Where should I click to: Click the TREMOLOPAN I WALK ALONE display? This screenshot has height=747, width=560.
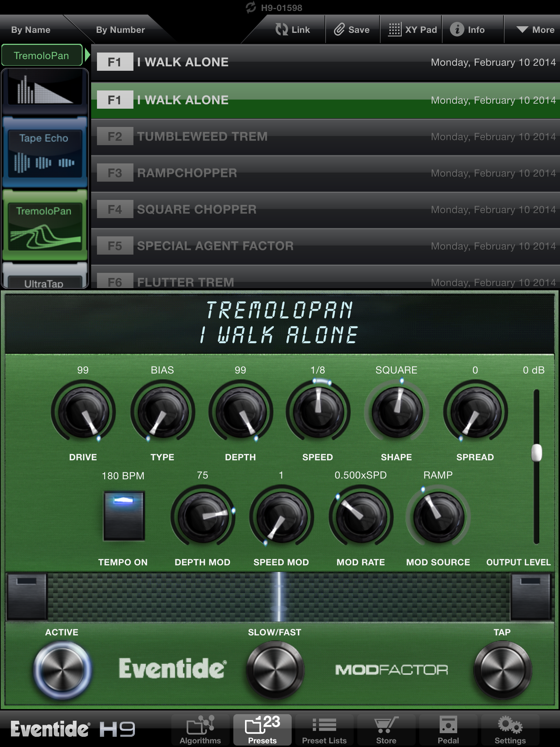pyautogui.click(x=279, y=323)
